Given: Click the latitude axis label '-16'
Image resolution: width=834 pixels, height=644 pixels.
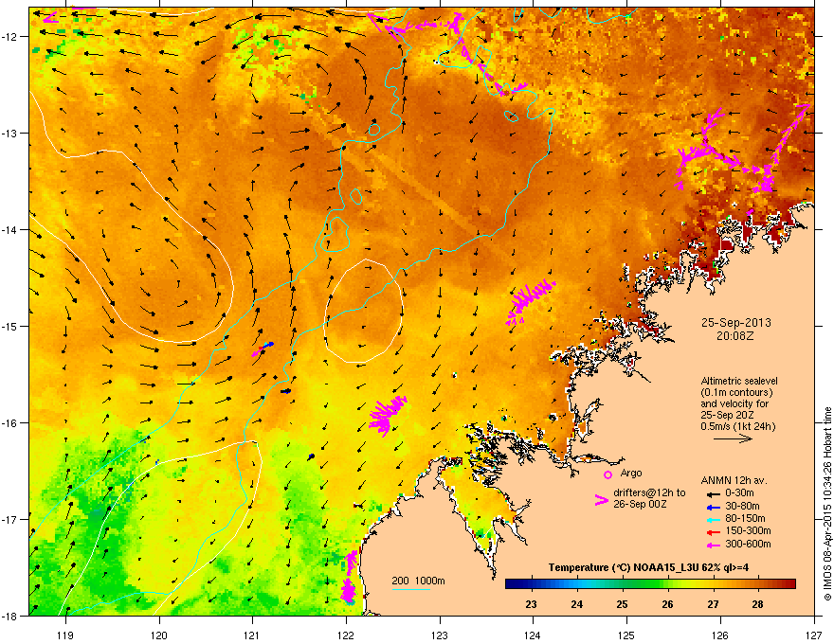Looking at the screenshot, I should 11,422.
